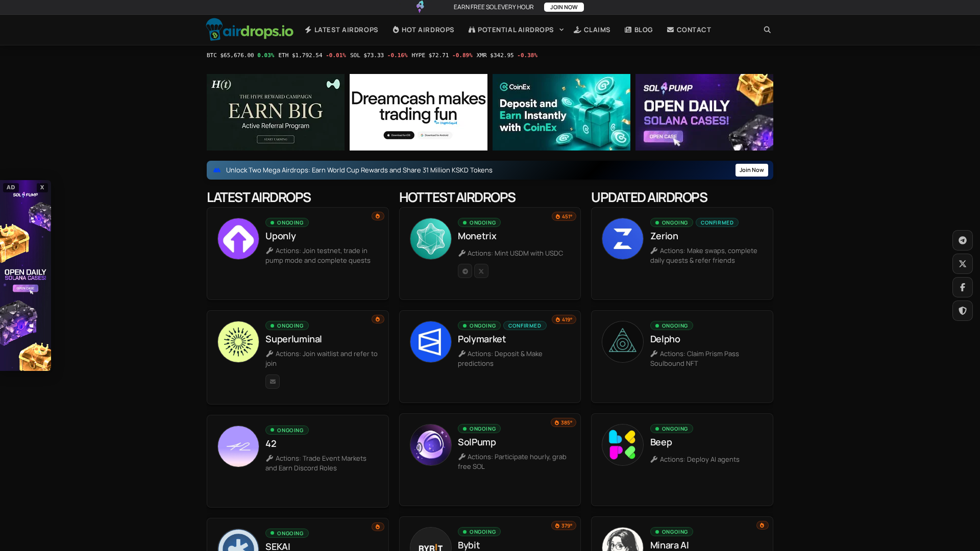
Task: Open Facebook icon in right sidebar
Action: [x=962, y=287]
